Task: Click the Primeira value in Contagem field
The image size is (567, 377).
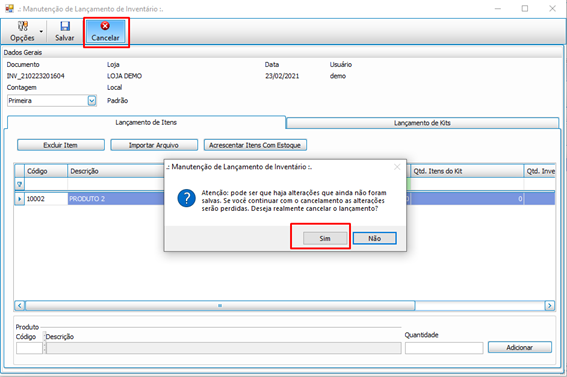Action: [20, 100]
